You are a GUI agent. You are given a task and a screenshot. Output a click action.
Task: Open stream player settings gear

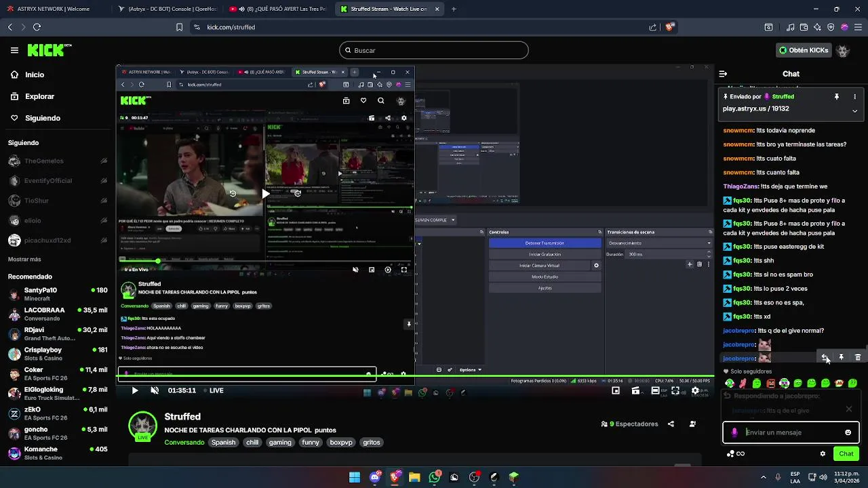pyautogui.click(x=695, y=390)
